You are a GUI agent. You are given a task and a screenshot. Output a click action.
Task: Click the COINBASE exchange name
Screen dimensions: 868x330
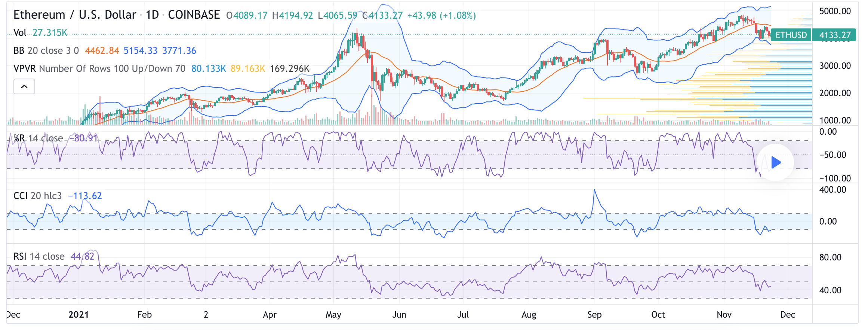click(194, 15)
